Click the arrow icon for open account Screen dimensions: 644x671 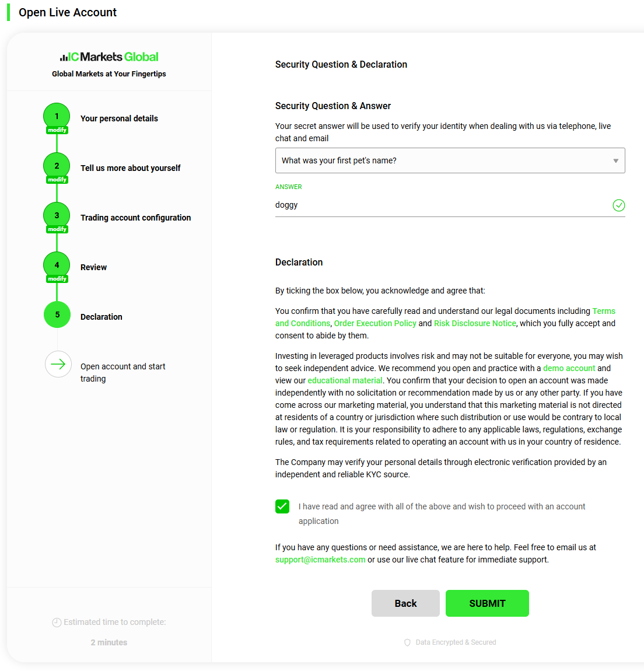tap(58, 365)
